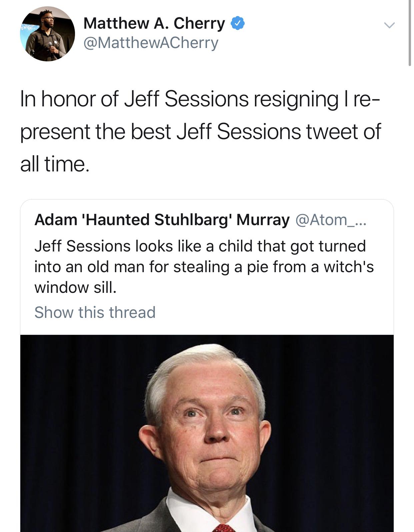
Task: Click the red tie in the photo
Action: (224, 528)
